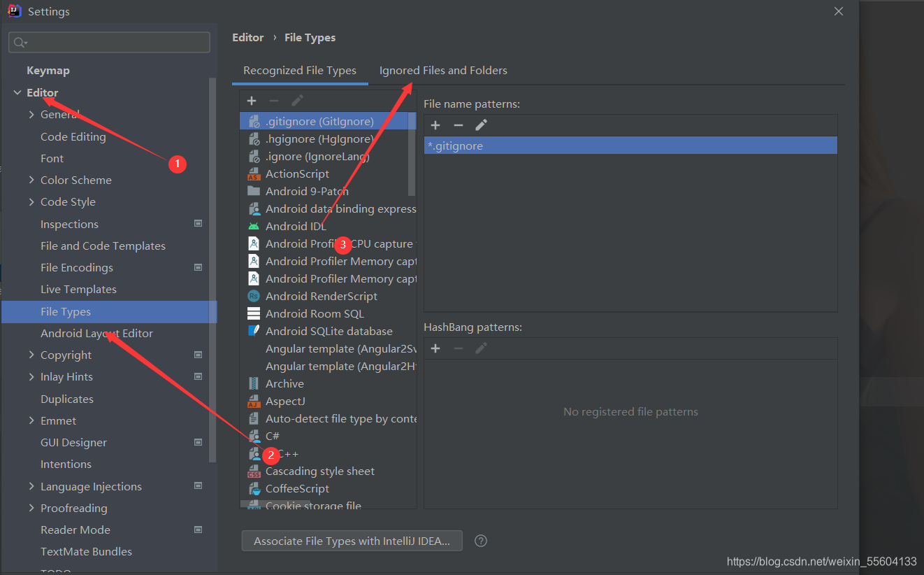Screen dimensions: 924x575
Task: Click the file types list horizontal scrollbar
Action: pos(275,504)
